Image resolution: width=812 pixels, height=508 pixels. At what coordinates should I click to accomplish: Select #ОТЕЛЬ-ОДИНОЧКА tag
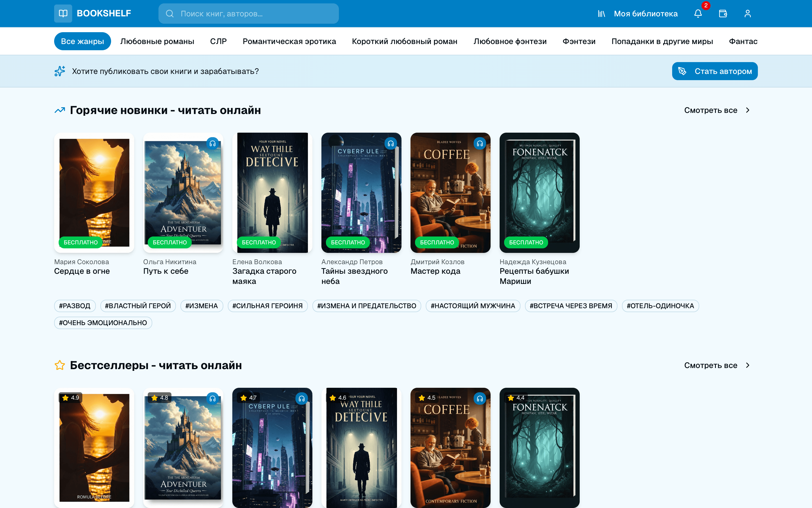(x=660, y=306)
